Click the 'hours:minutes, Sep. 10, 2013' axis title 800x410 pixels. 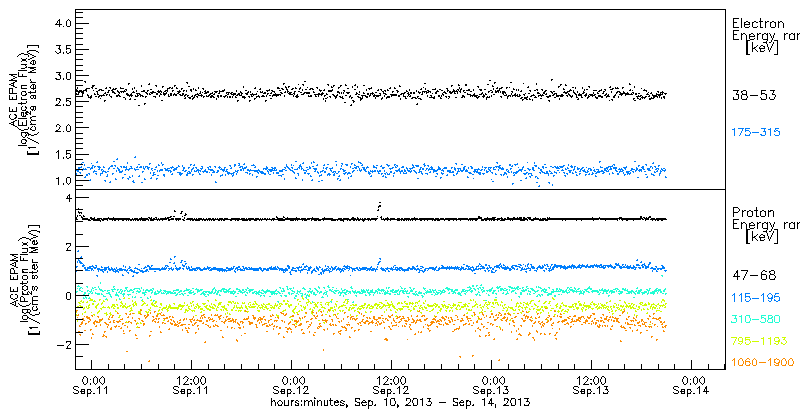coord(400,402)
